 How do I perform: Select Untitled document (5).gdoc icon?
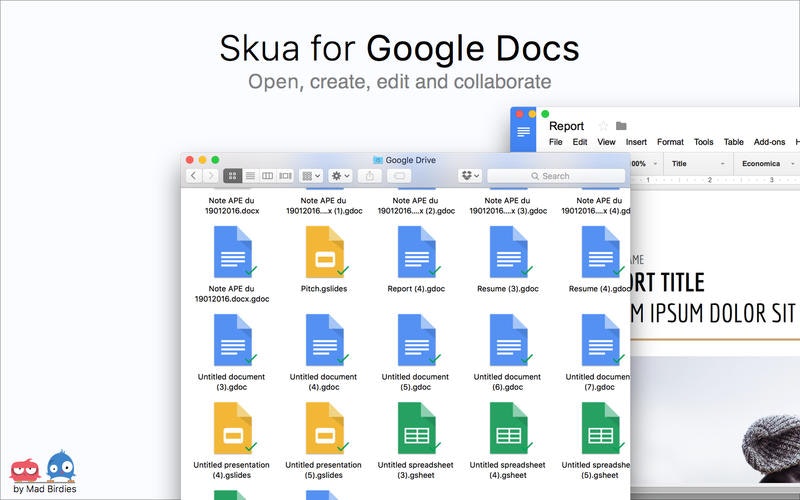[x=416, y=340]
